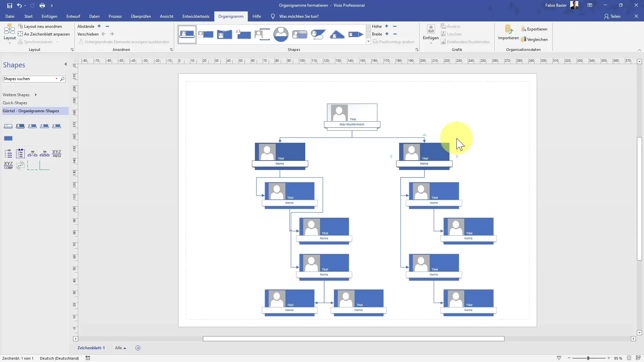Click the Was möchten Sie tun search field

pyautogui.click(x=299, y=16)
